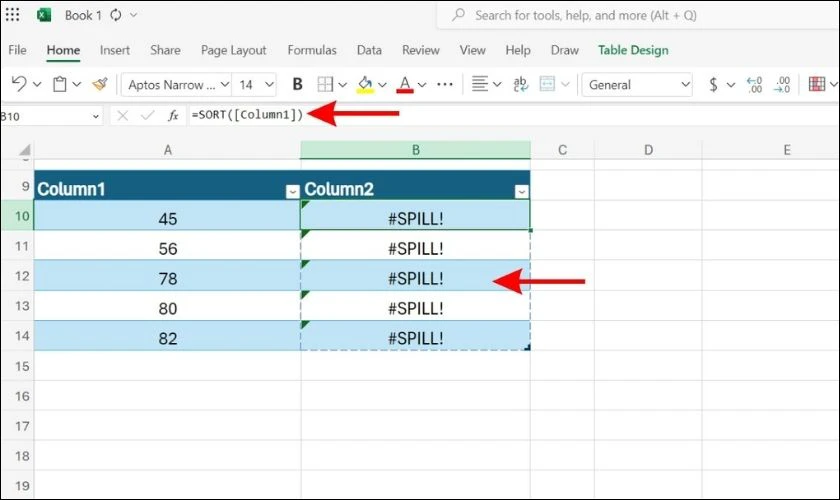This screenshot has height=500, width=840.
Task: Expand the chevron next to Book 1 title
Action: pyautogui.click(x=133, y=15)
